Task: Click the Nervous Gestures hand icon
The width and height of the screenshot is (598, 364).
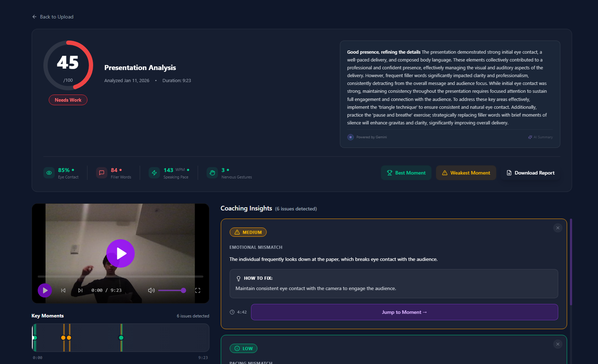Action: pos(212,173)
